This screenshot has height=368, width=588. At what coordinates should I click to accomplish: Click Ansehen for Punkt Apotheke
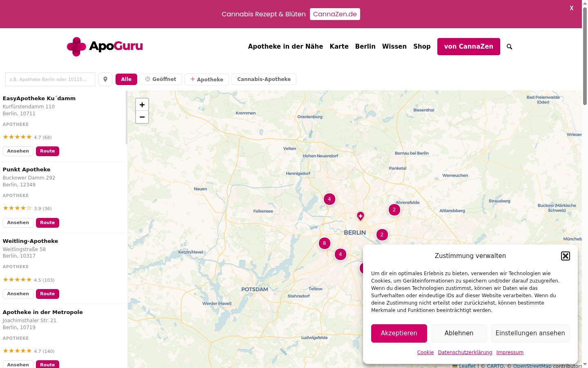click(18, 223)
